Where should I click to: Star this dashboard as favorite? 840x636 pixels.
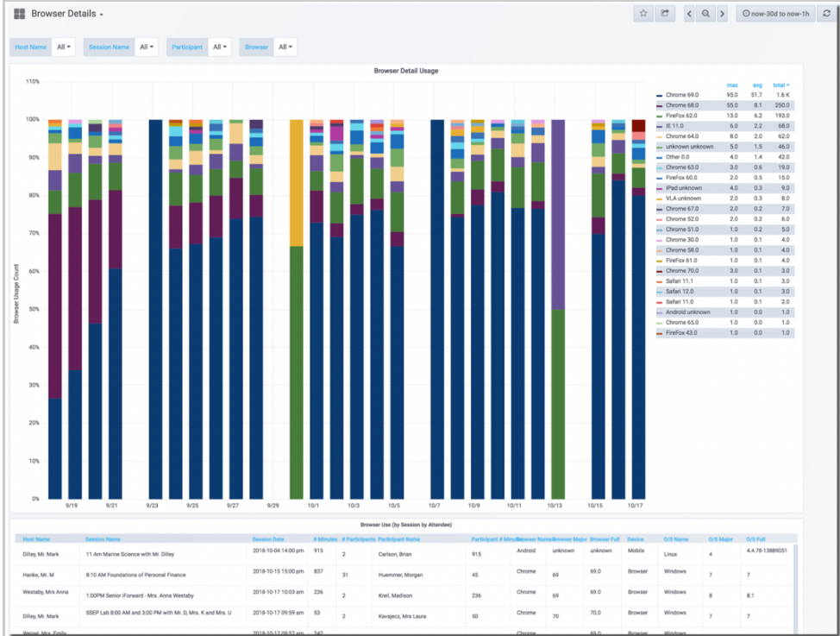click(x=643, y=14)
